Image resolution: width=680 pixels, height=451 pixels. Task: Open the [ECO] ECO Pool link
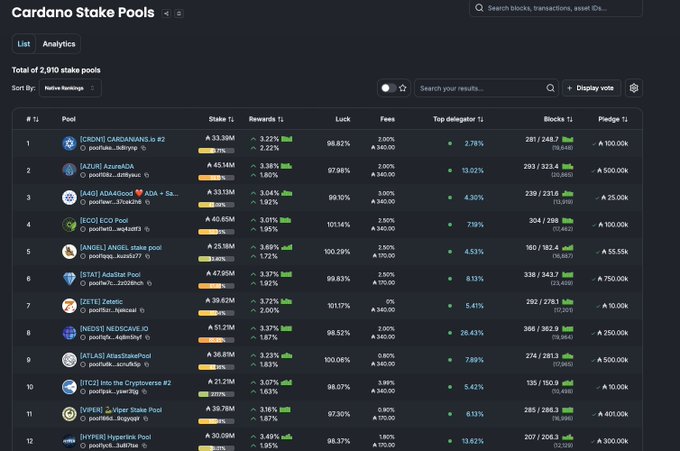104,220
